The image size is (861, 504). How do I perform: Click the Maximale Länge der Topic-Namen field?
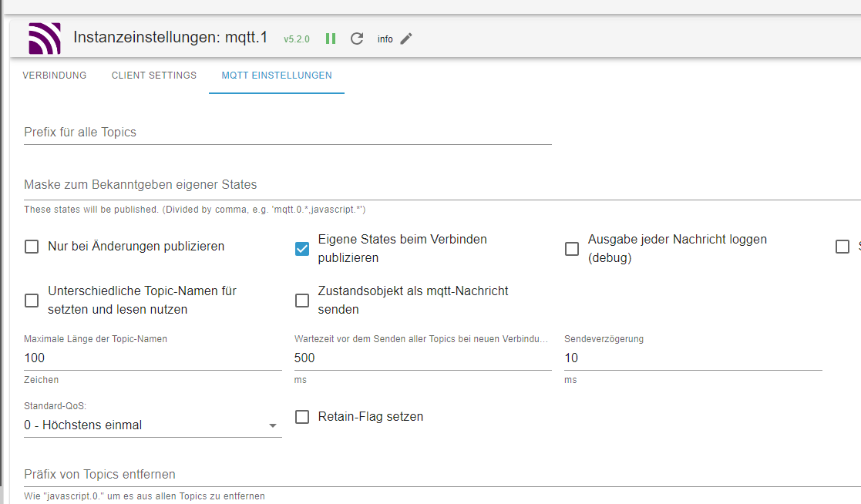[x=153, y=358]
